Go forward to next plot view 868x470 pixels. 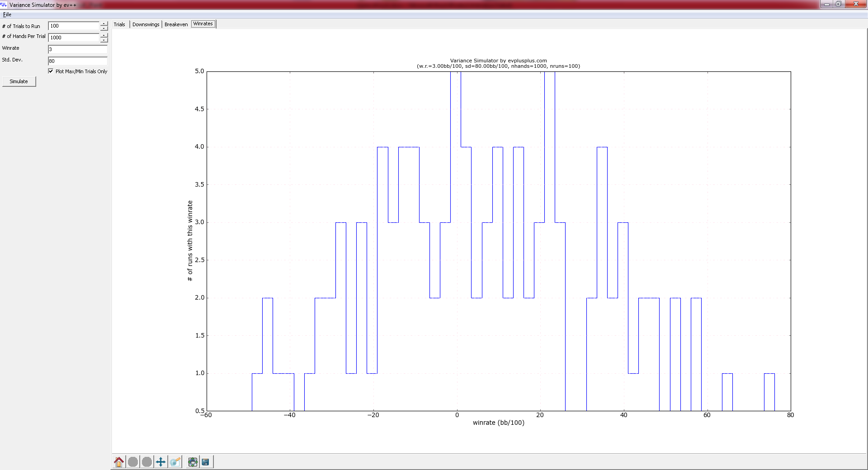(x=147, y=462)
